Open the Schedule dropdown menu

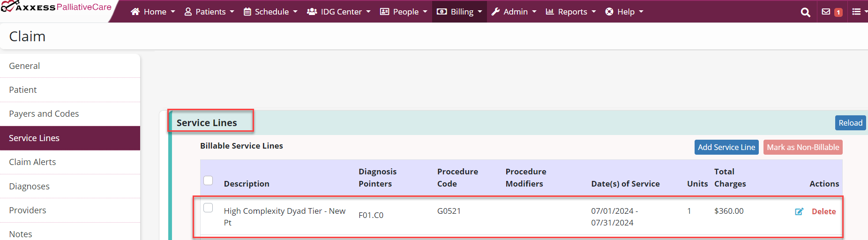click(270, 12)
